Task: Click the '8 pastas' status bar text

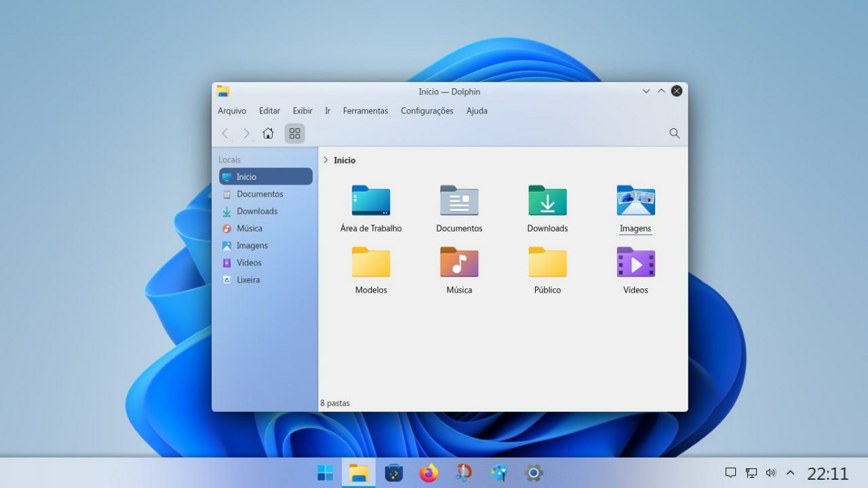Action: [335, 403]
